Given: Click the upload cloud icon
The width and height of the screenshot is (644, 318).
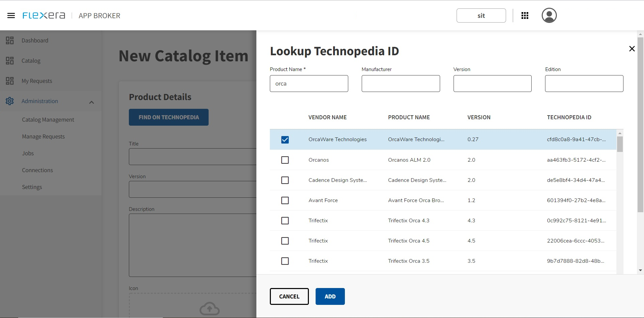Looking at the screenshot, I should pos(210,308).
